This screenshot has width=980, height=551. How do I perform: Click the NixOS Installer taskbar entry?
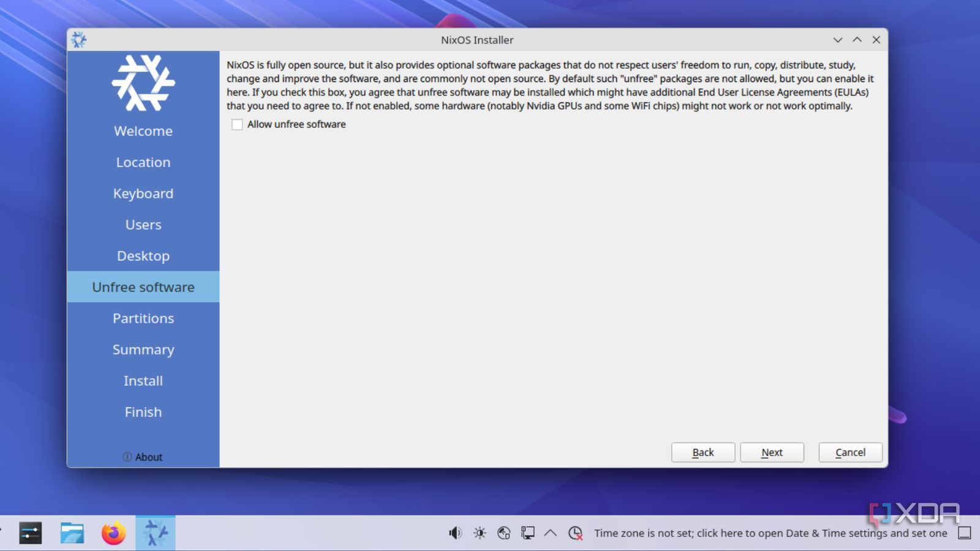click(156, 533)
